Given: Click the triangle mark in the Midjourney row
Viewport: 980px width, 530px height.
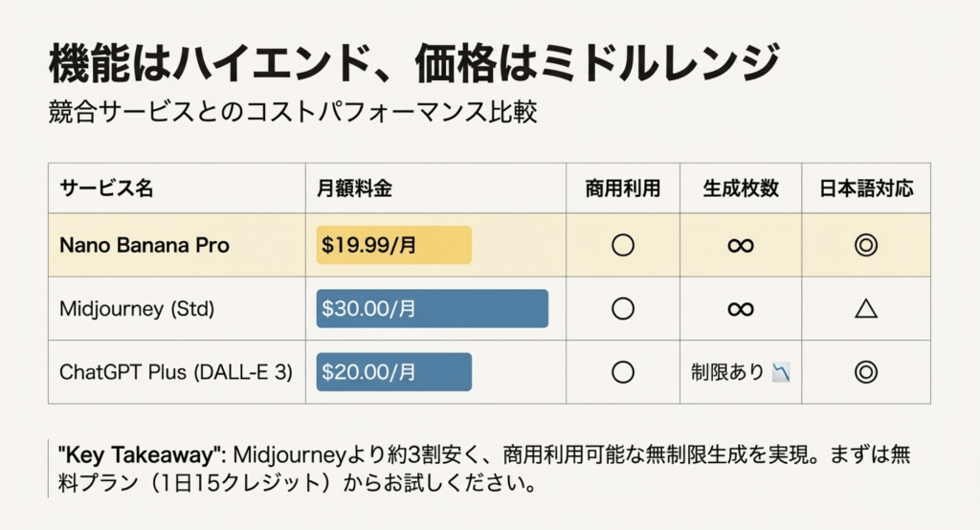Looking at the screenshot, I should [x=865, y=309].
